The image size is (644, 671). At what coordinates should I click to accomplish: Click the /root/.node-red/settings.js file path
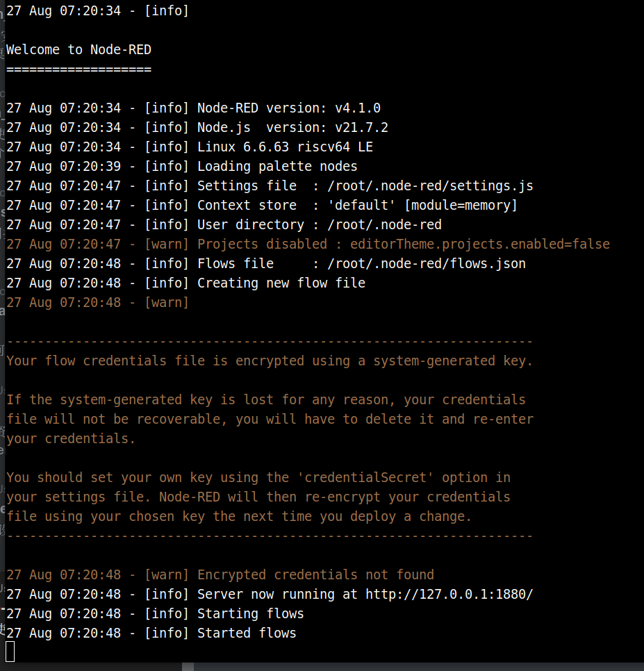pos(430,186)
